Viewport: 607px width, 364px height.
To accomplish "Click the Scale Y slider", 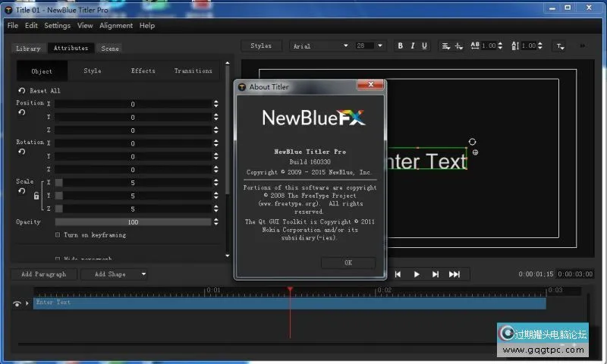I will tap(133, 196).
